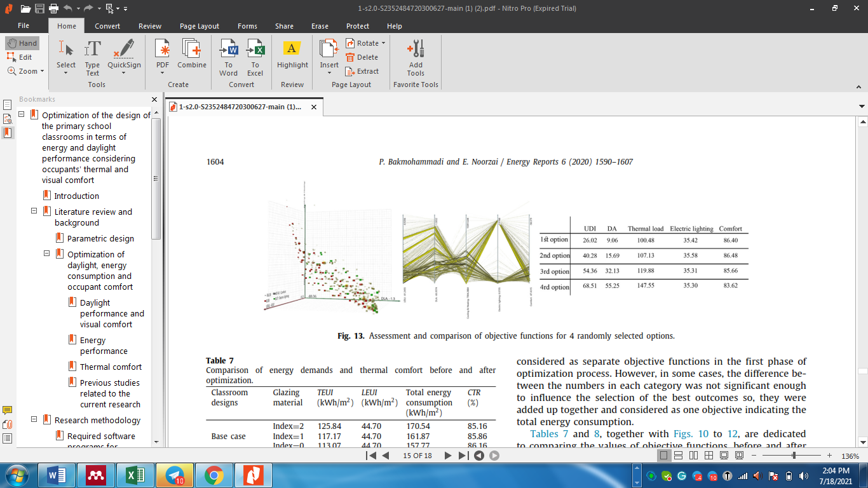Open the Rotate dropdown arrow

click(x=384, y=43)
